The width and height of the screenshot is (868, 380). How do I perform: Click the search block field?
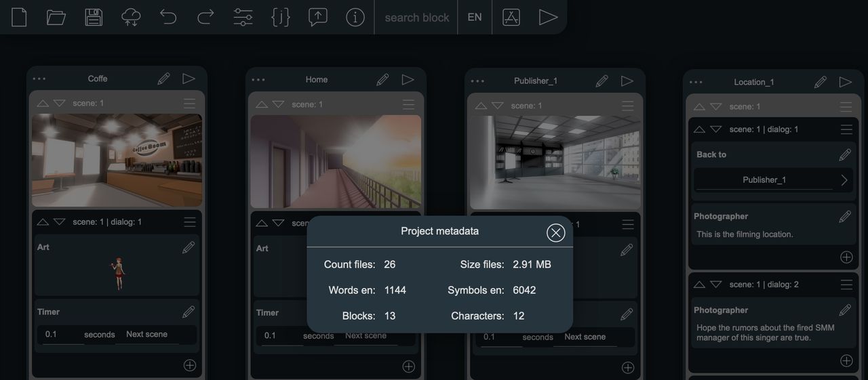[417, 18]
